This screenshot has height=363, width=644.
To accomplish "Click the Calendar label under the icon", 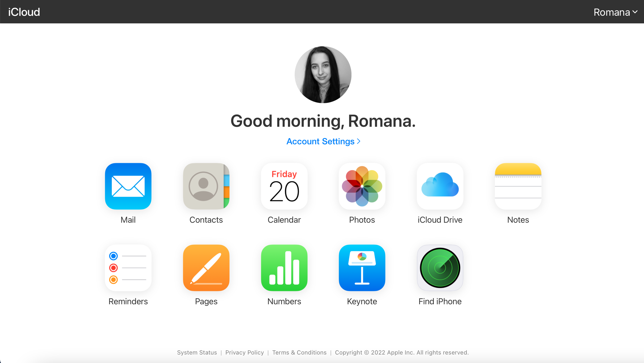I will (x=284, y=220).
